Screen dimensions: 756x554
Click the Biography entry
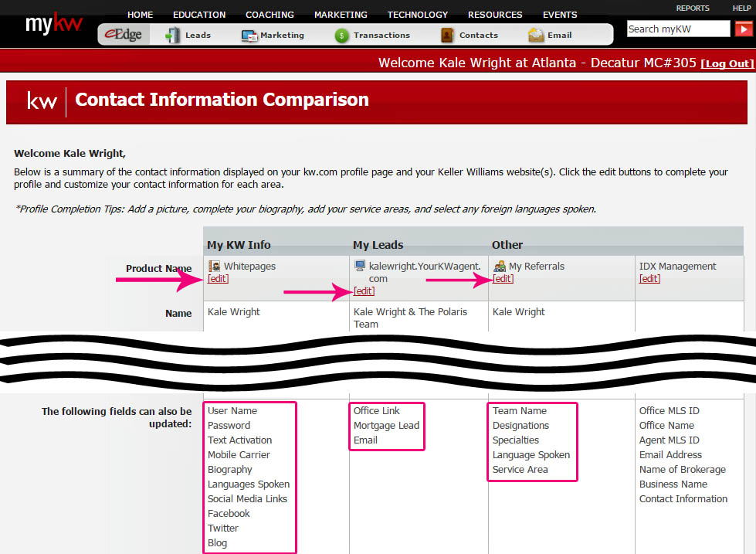tap(230, 470)
